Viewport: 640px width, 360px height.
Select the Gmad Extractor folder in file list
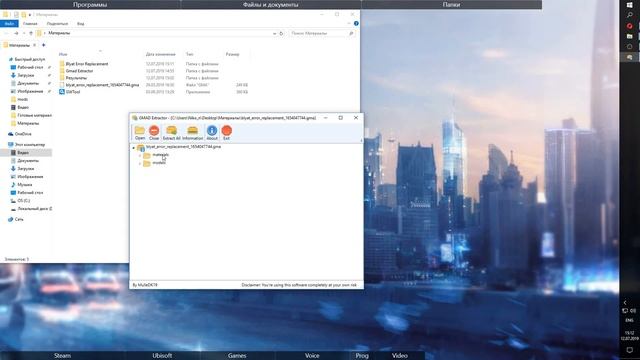(x=79, y=71)
